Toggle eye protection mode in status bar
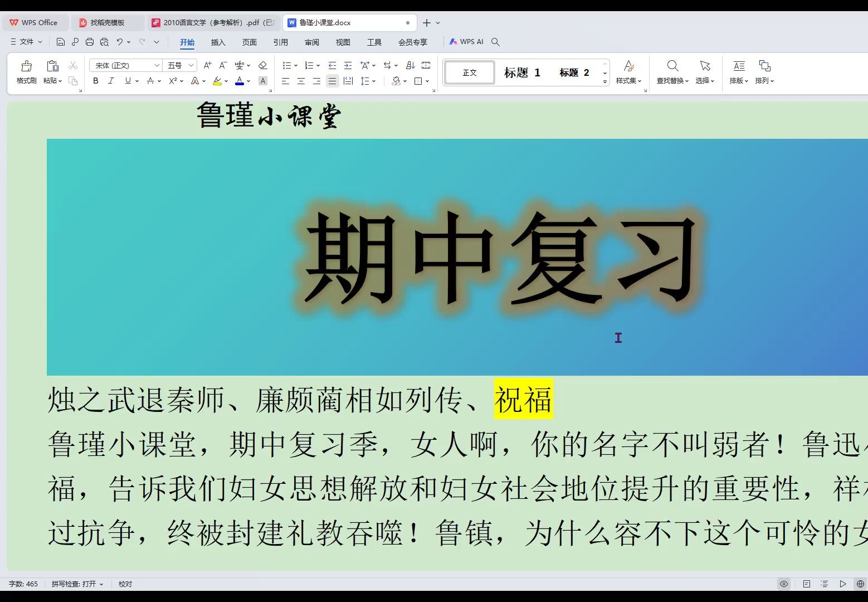The width and height of the screenshot is (868, 602). click(x=784, y=584)
